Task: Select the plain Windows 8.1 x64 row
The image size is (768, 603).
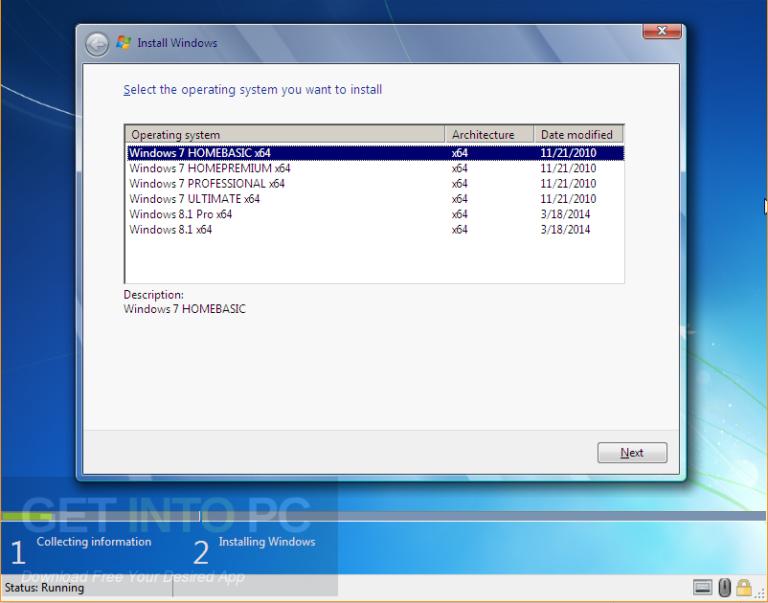Action: point(375,229)
